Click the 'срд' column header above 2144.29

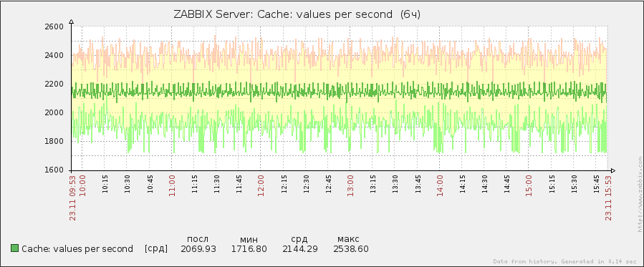[299, 240]
